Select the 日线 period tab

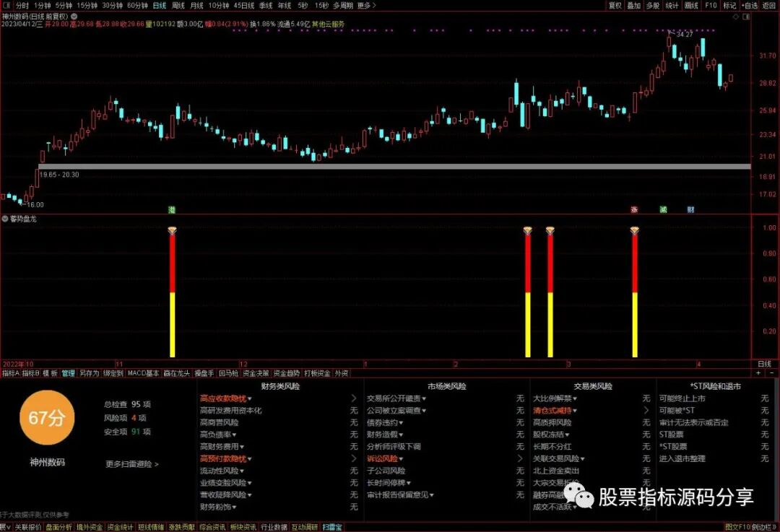159,6
